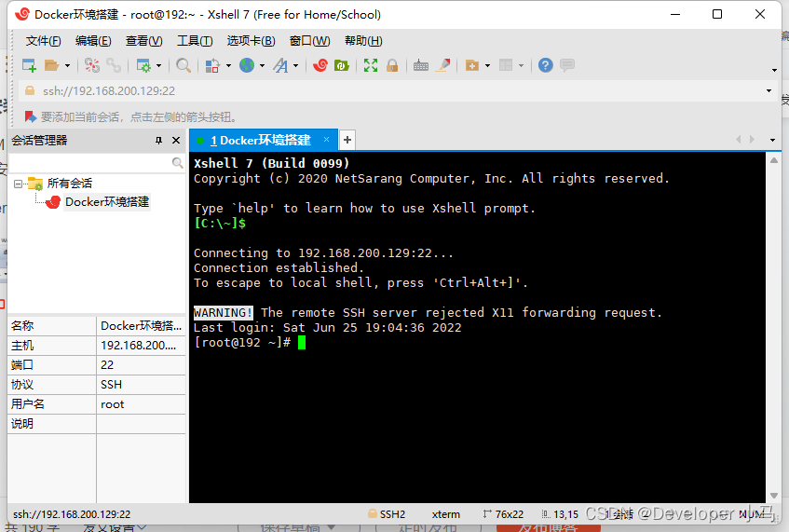
Task: Click the Font 'A' icon in toolbar
Action: [280, 65]
